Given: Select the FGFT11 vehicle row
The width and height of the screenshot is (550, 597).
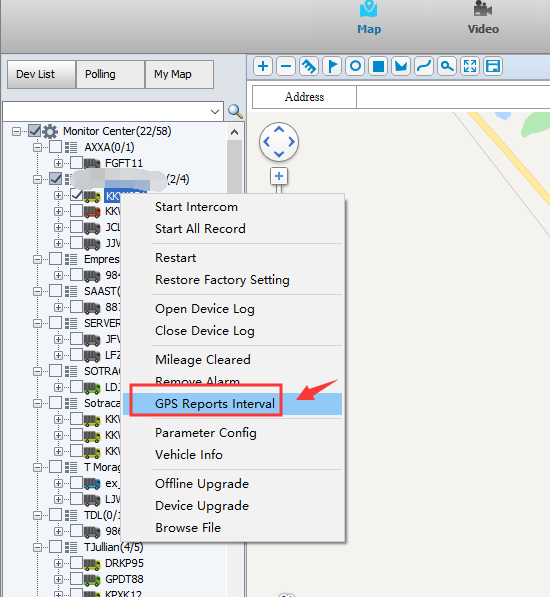Looking at the screenshot, I should 124,163.
